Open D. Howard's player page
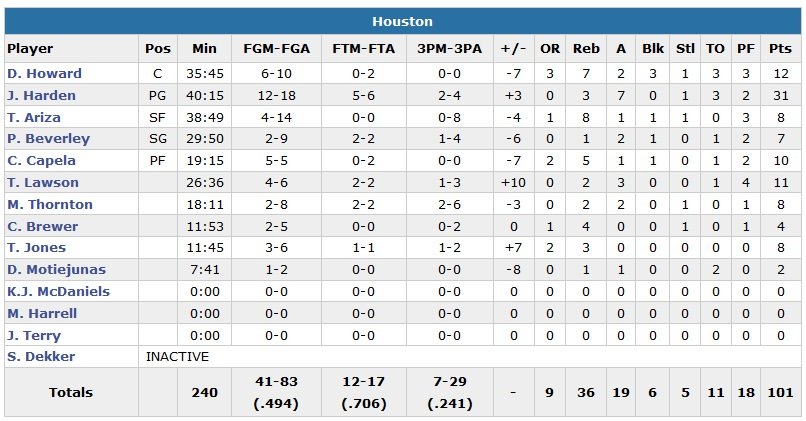 pyautogui.click(x=44, y=74)
